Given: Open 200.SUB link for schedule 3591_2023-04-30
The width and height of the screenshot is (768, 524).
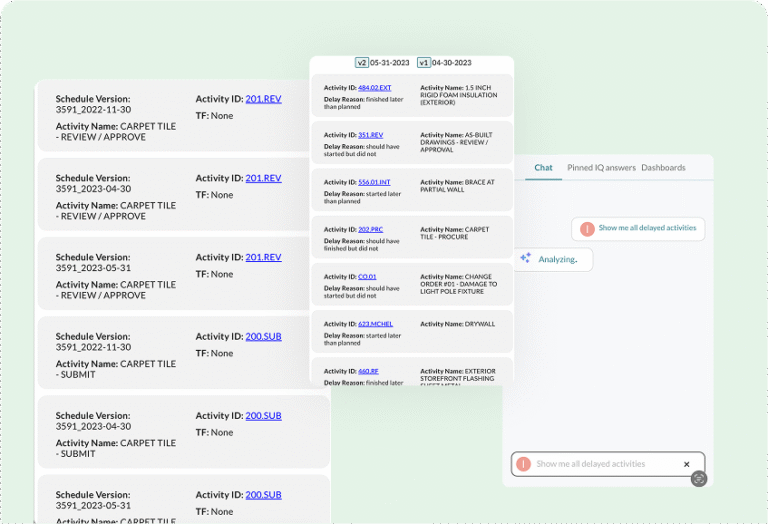Looking at the screenshot, I should coord(264,416).
